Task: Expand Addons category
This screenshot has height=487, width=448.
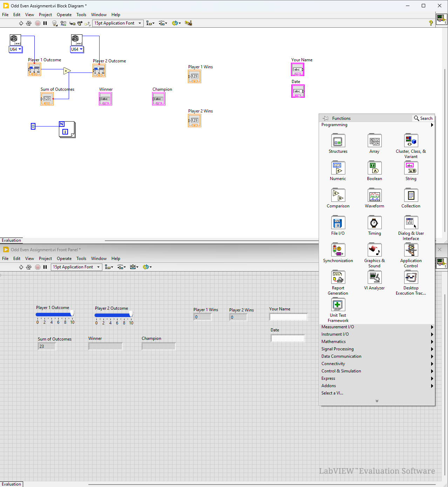Action: click(x=377, y=386)
